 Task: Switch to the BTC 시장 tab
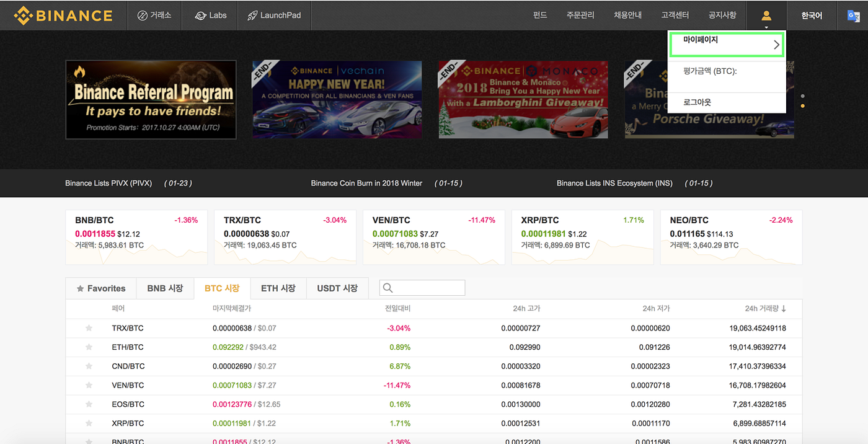point(222,288)
